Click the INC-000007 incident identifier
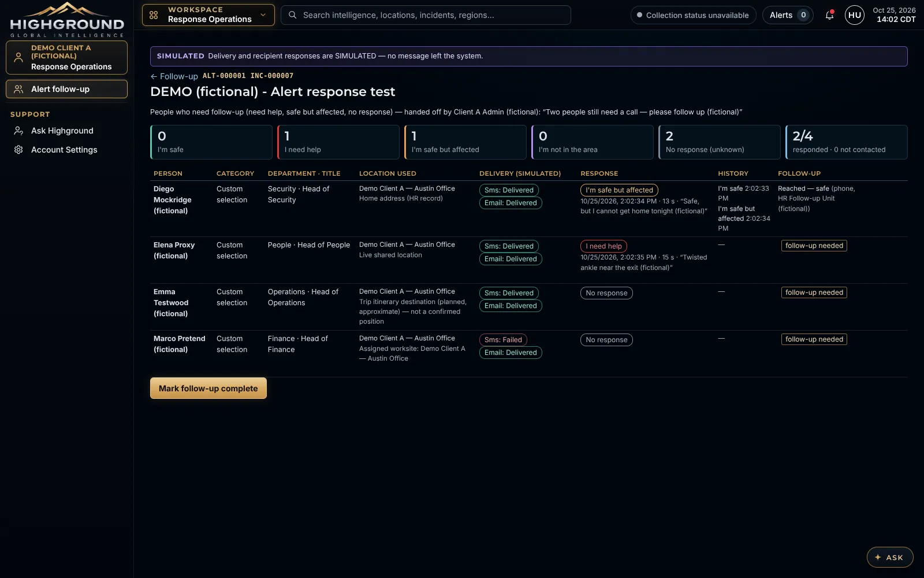 click(272, 76)
